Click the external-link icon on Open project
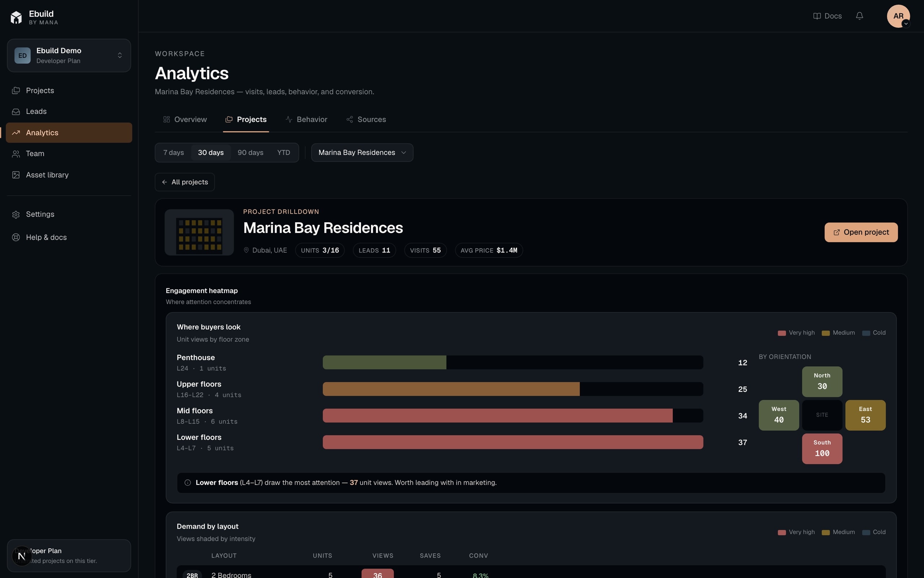 (x=836, y=232)
